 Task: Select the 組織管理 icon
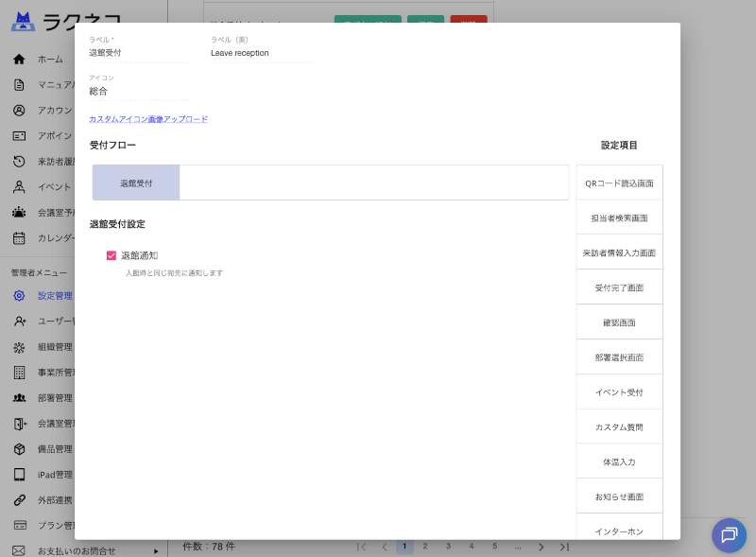pos(17,348)
